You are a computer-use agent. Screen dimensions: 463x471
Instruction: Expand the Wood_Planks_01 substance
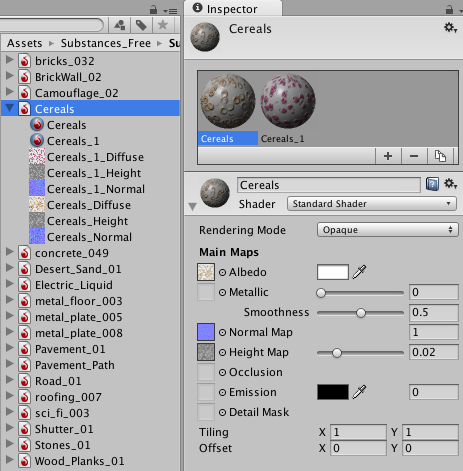pos(10,460)
